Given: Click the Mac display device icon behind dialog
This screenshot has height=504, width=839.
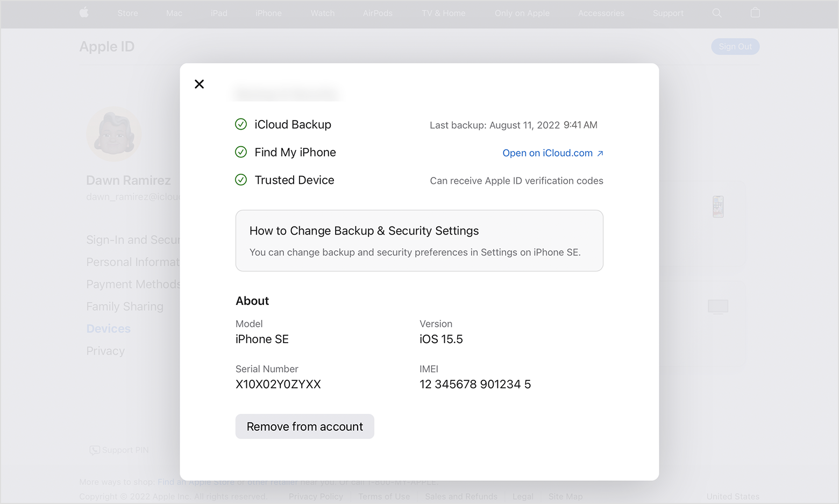Looking at the screenshot, I should pyautogui.click(x=718, y=307).
